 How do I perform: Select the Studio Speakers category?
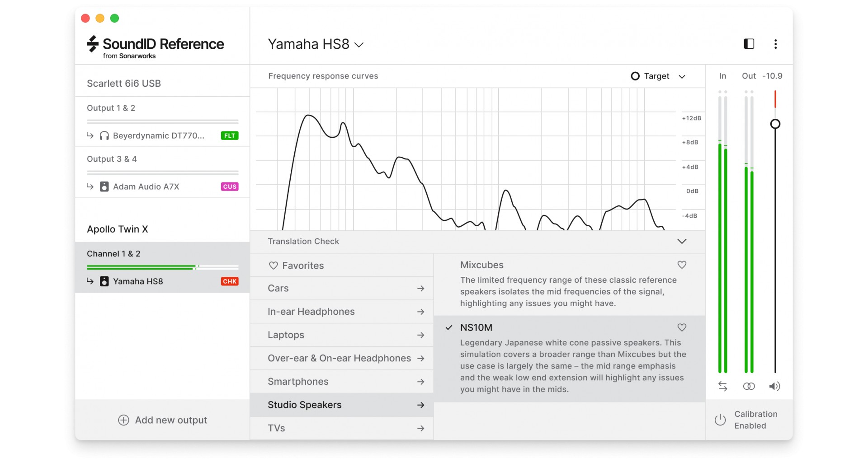pos(342,405)
